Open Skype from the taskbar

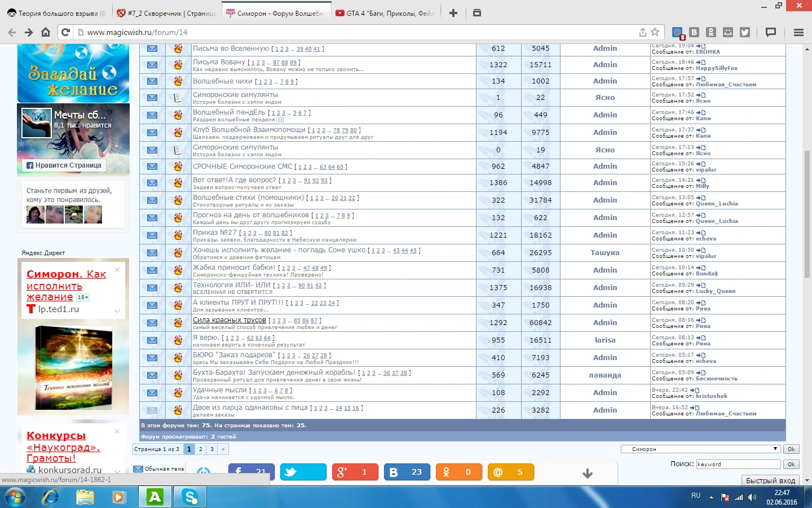pyautogui.click(x=190, y=497)
